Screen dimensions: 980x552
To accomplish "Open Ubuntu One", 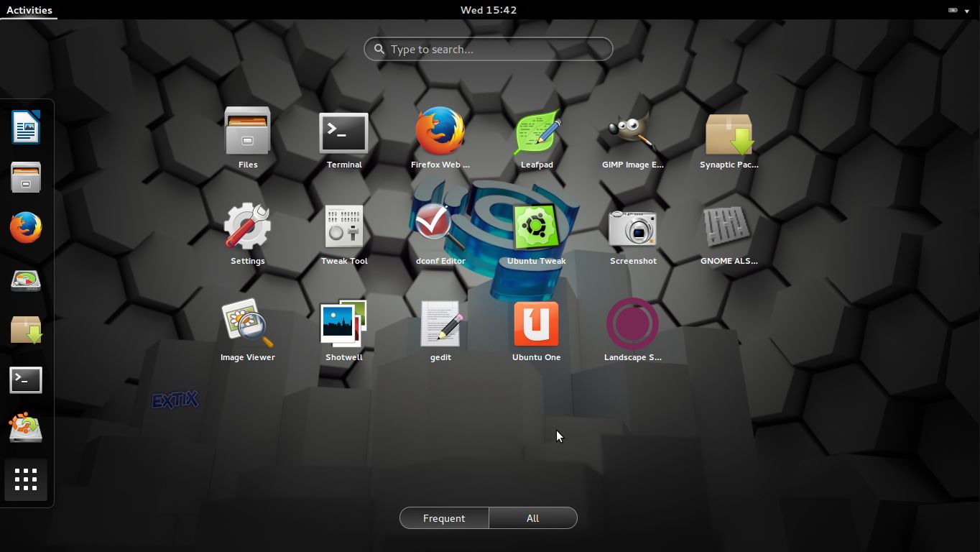I will coord(536,325).
